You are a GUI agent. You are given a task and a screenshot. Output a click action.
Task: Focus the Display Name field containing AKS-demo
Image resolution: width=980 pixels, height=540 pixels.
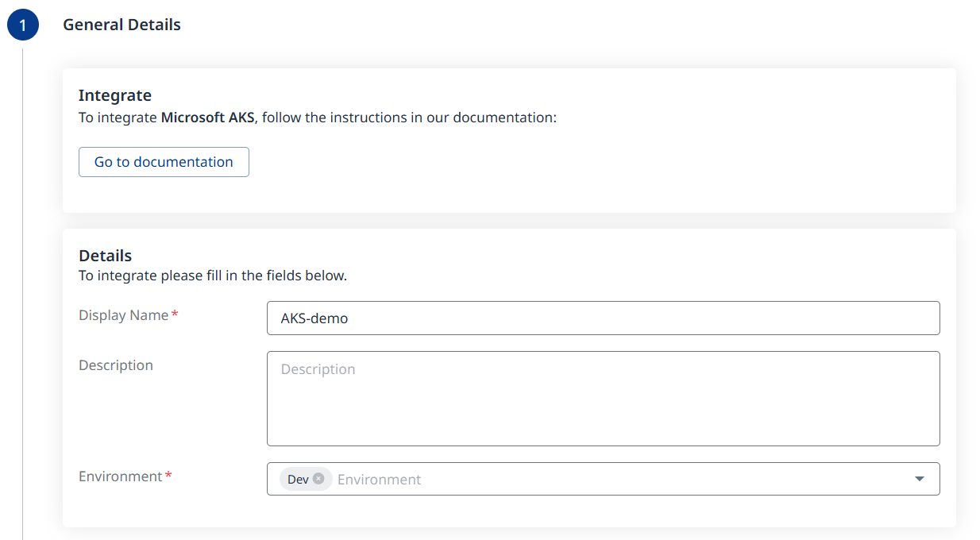(x=603, y=318)
